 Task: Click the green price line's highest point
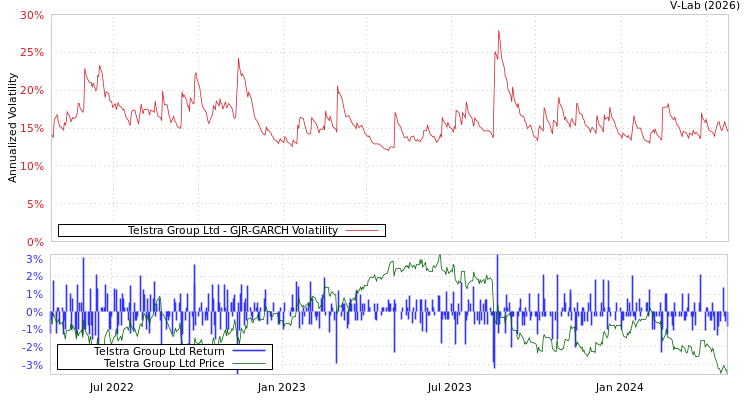tap(438, 257)
